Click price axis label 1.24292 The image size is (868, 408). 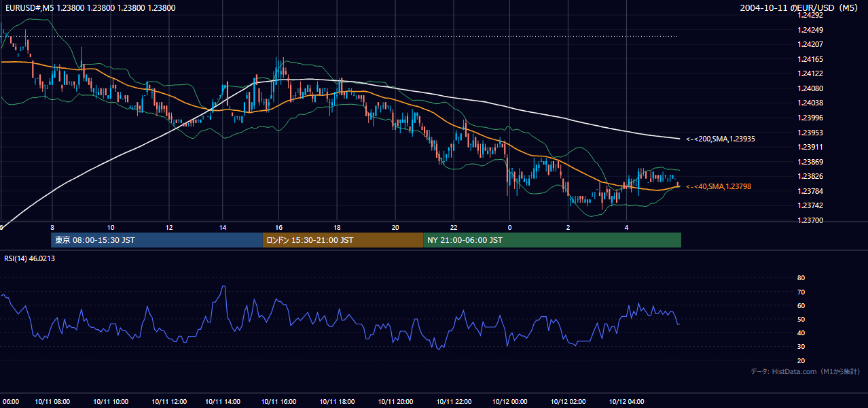(x=810, y=15)
